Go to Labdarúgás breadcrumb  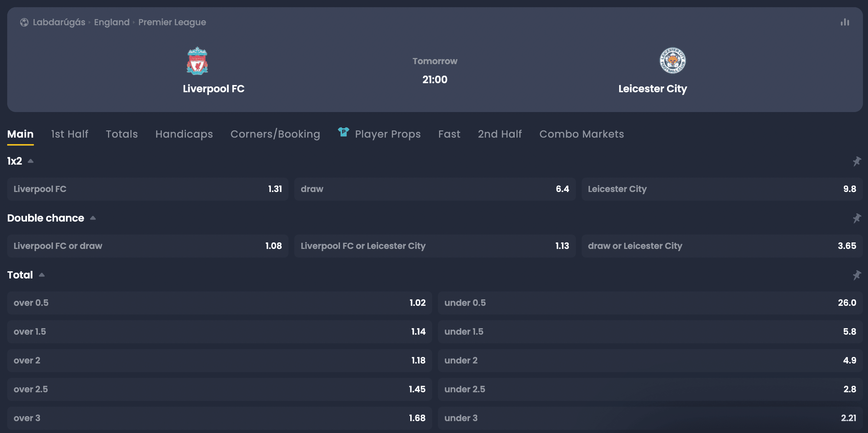coord(59,22)
